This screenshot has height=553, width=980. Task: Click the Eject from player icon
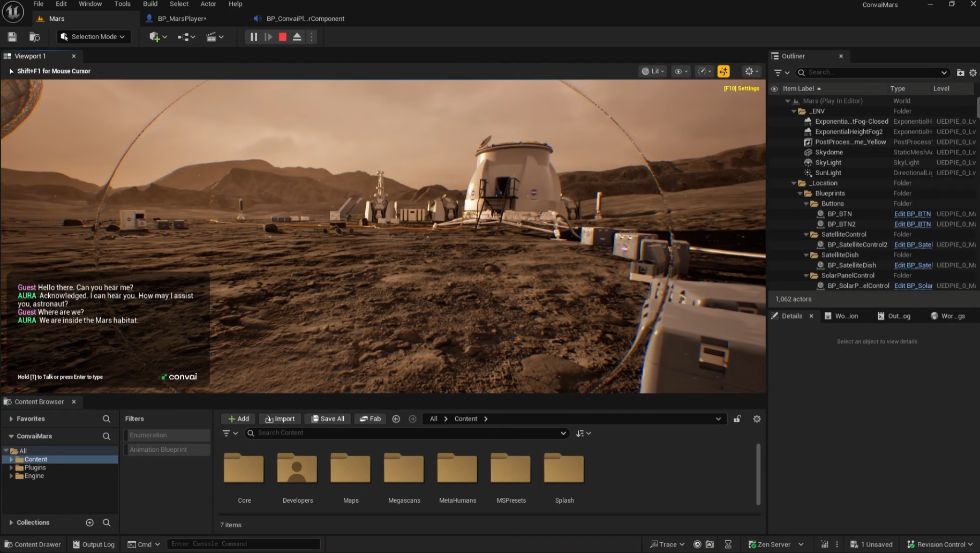point(297,37)
